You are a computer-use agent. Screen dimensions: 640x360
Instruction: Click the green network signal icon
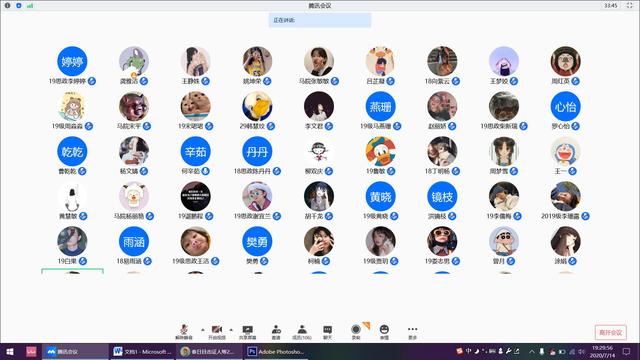30,6
